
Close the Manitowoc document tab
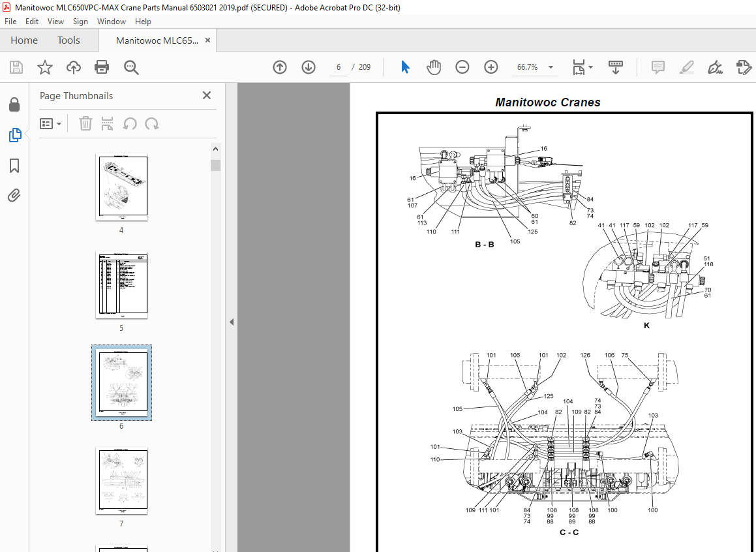[208, 40]
